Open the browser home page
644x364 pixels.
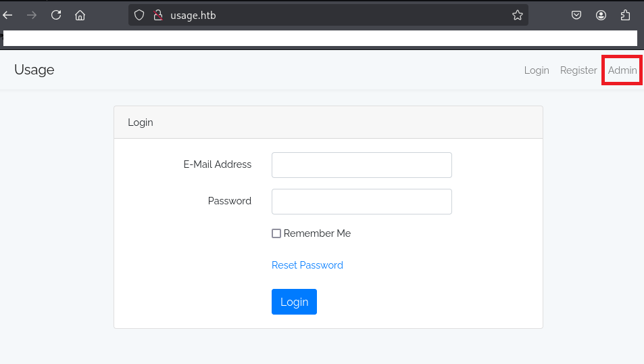click(80, 15)
